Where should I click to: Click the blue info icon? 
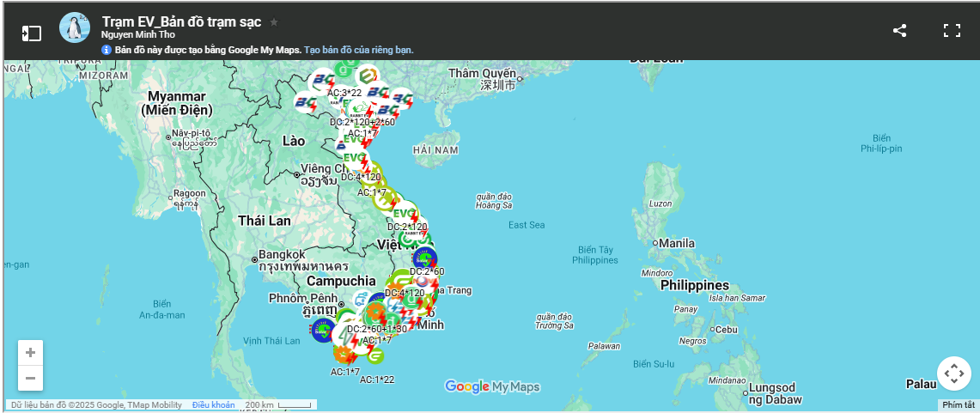tap(107, 50)
